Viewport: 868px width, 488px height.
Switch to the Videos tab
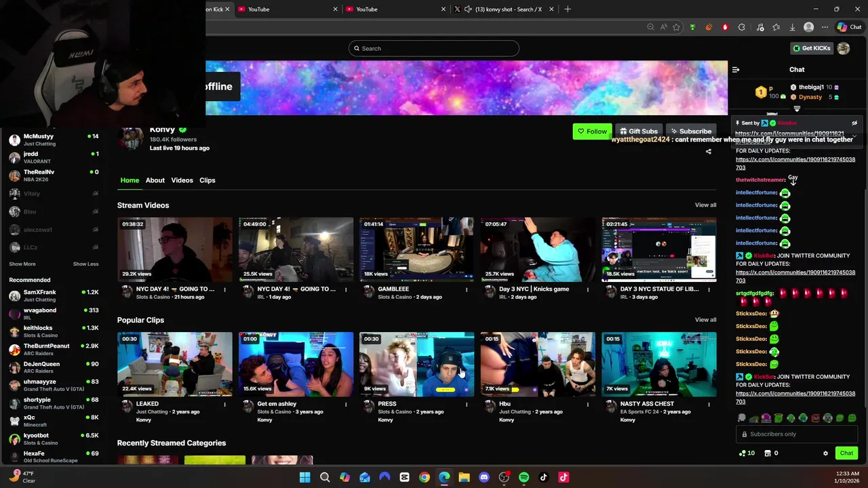tap(182, 180)
